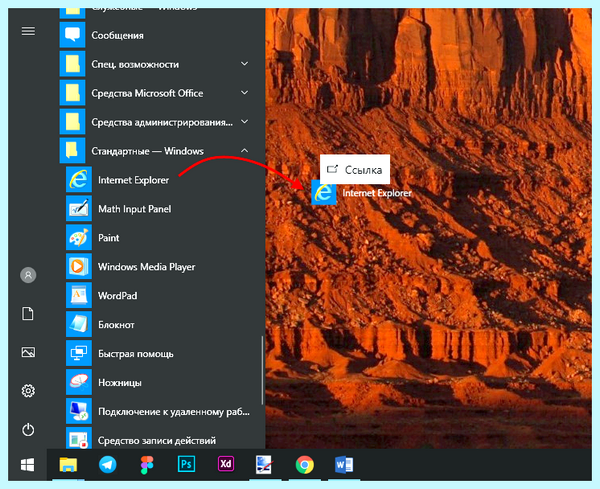
Task: Click the user account icon in Start sidebar
Action: tap(28, 275)
